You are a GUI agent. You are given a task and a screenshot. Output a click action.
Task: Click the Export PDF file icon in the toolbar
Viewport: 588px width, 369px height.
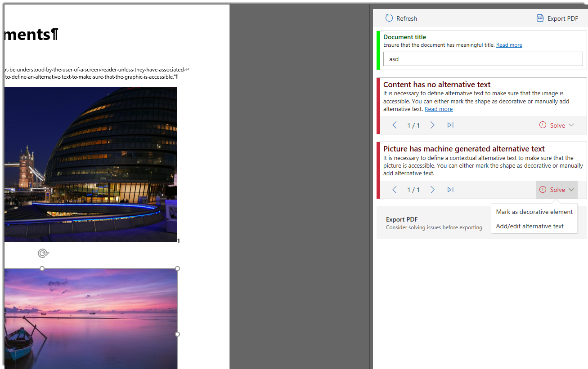click(540, 18)
